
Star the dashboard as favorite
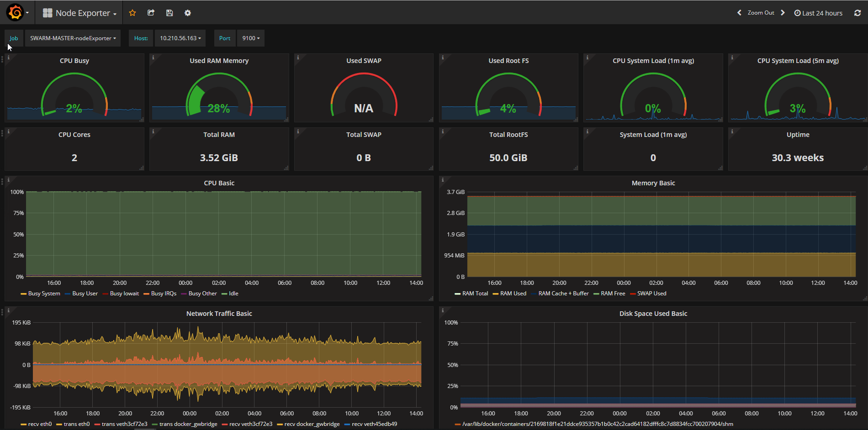132,13
